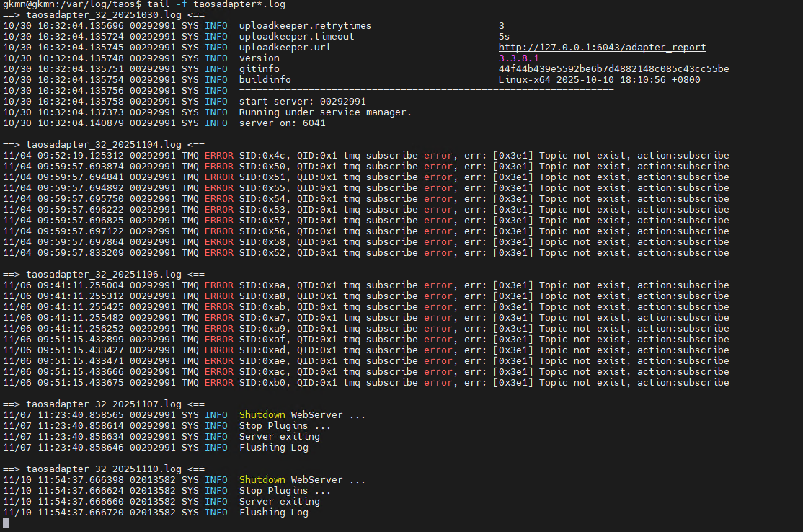Click yellow Shutdown word in the 11/07 entry
Screen dimensions: 803x532
pyautogui.click(x=262, y=415)
